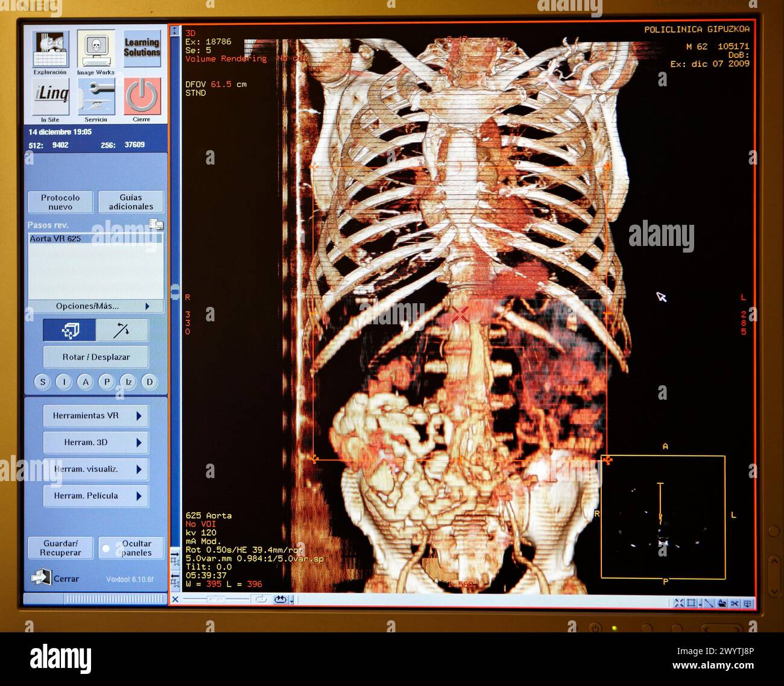Expand the Herram. visualiz. menu
The width and height of the screenshot is (784, 686).
pyautogui.click(x=96, y=469)
